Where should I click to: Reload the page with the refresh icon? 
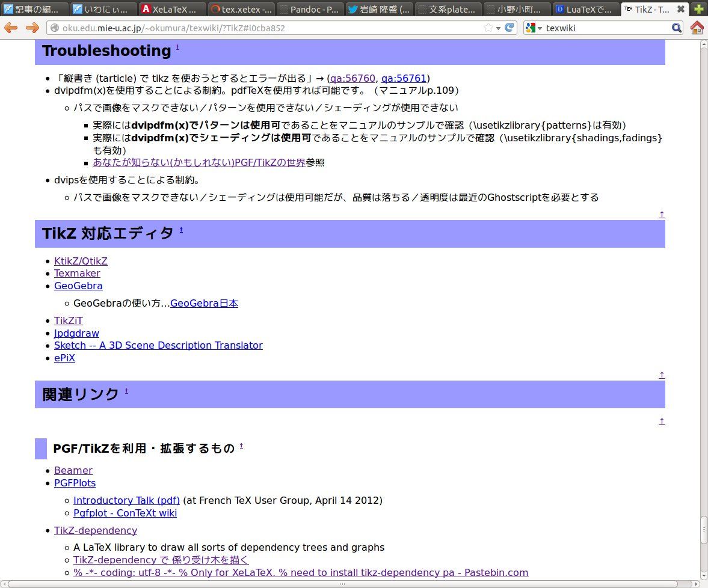click(509, 28)
